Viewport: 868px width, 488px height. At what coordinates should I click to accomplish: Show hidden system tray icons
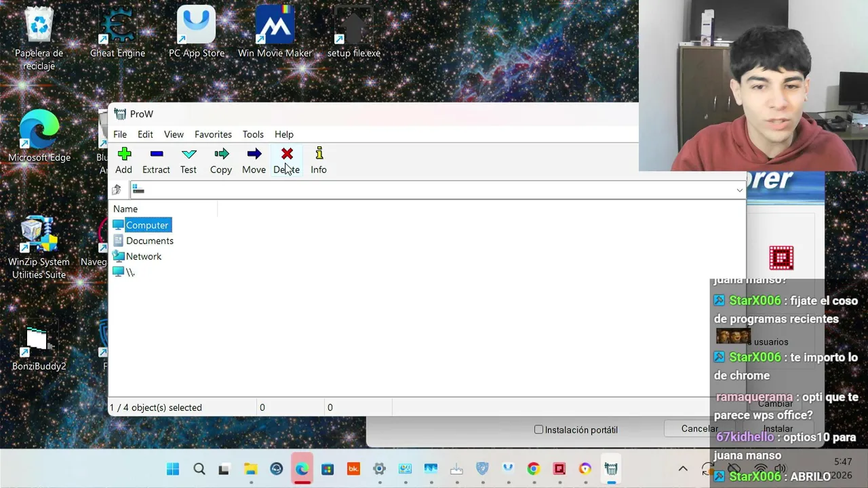683,469
